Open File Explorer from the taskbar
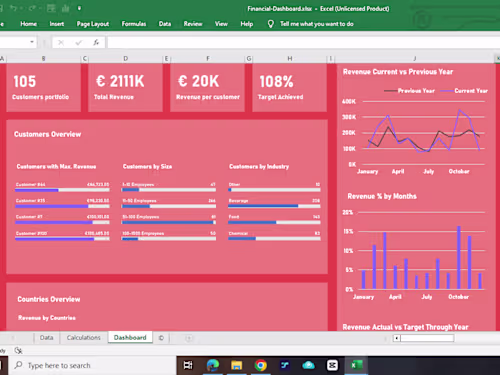This screenshot has width=500, height=375. coord(236,365)
